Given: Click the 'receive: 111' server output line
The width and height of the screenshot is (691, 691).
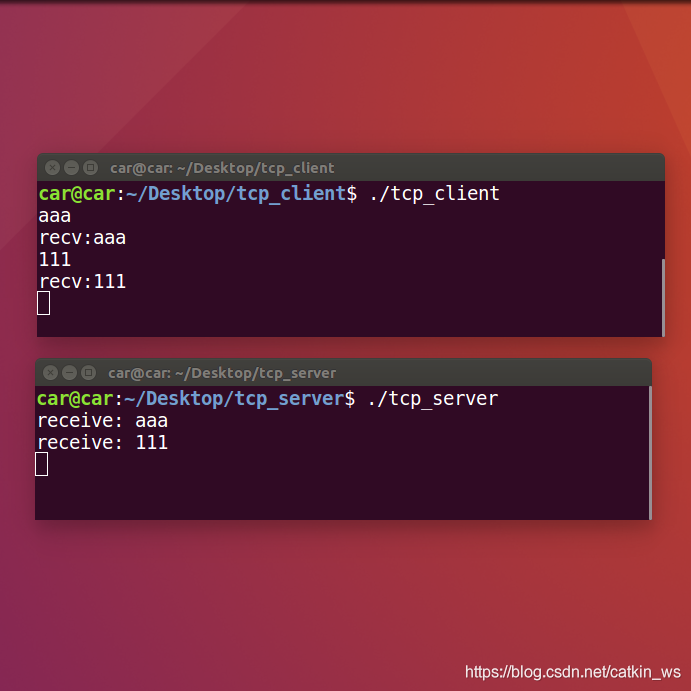Looking at the screenshot, I should click(x=102, y=443).
